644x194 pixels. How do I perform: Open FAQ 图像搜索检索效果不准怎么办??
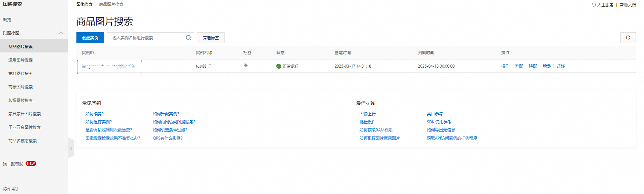pyautogui.click(x=113, y=138)
